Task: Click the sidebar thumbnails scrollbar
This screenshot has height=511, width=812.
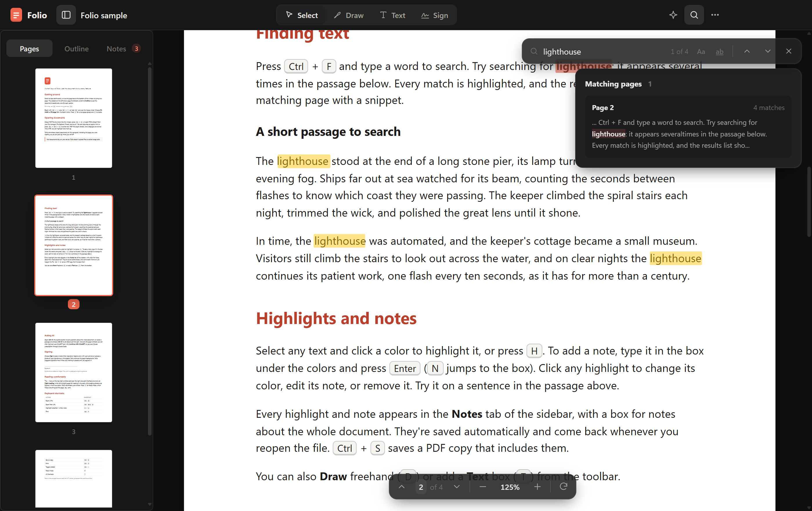Action: point(150,251)
